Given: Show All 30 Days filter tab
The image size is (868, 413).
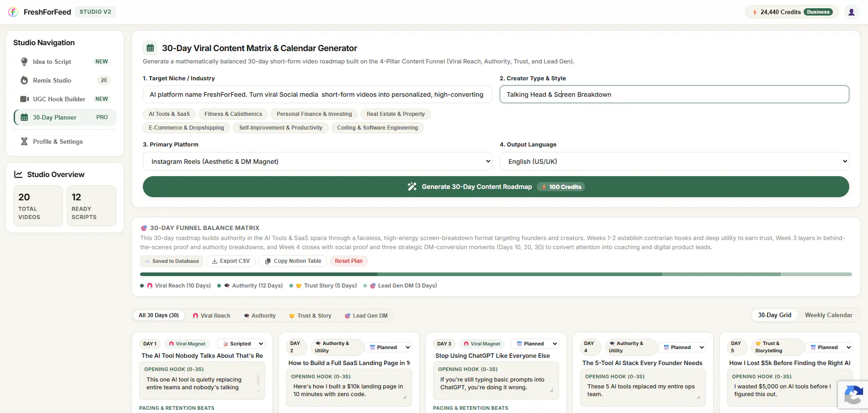Looking at the screenshot, I should point(159,315).
